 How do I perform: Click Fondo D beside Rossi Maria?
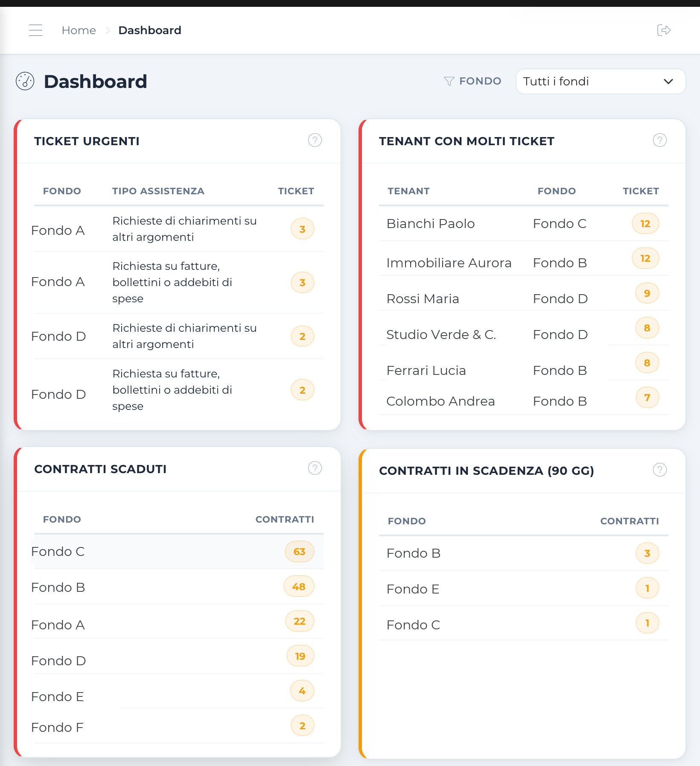(560, 299)
